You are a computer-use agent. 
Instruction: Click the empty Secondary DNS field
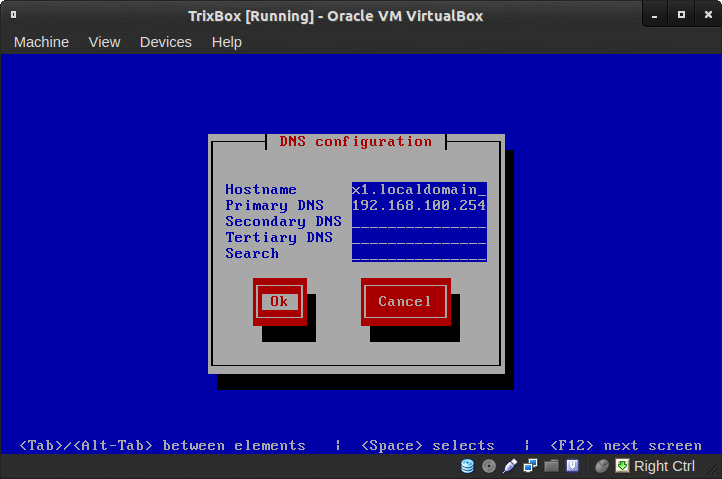pyautogui.click(x=419, y=222)
